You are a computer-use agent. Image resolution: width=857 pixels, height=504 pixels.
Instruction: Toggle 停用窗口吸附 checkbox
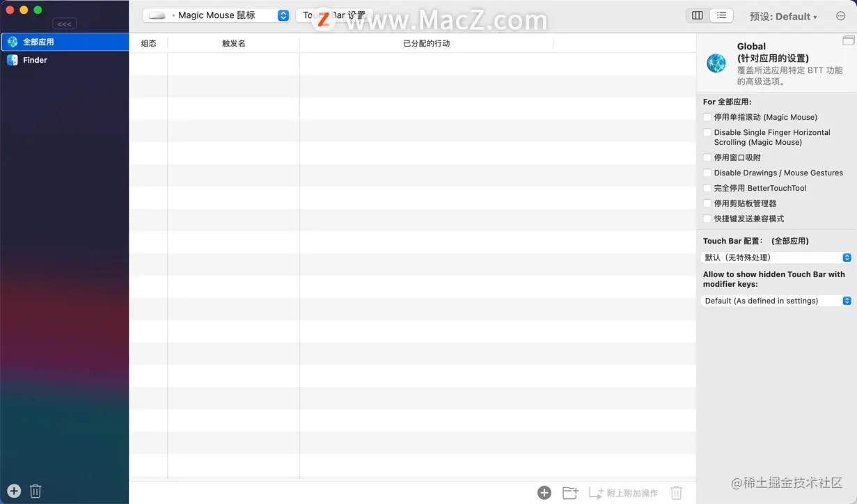pos(707,157)
